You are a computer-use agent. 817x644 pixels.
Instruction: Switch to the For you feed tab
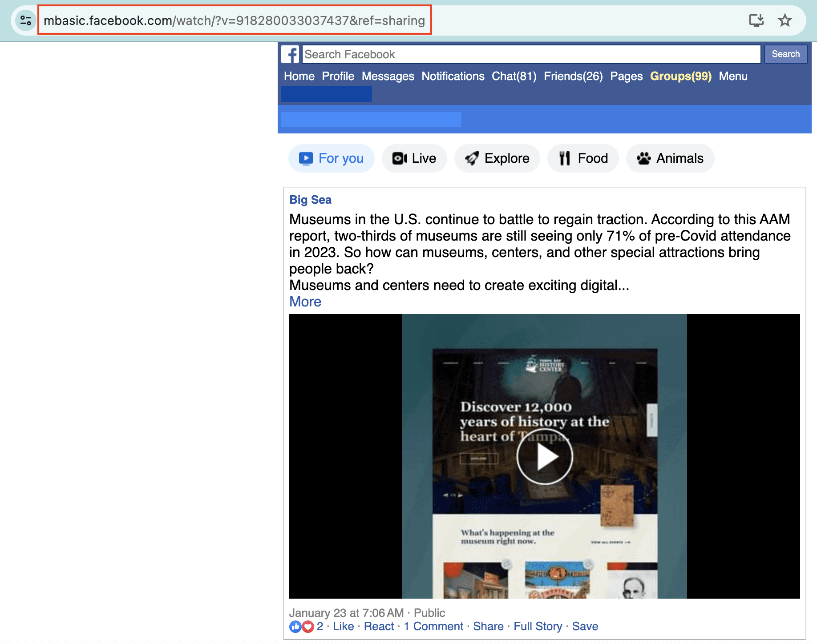click(x=341, y=158)
